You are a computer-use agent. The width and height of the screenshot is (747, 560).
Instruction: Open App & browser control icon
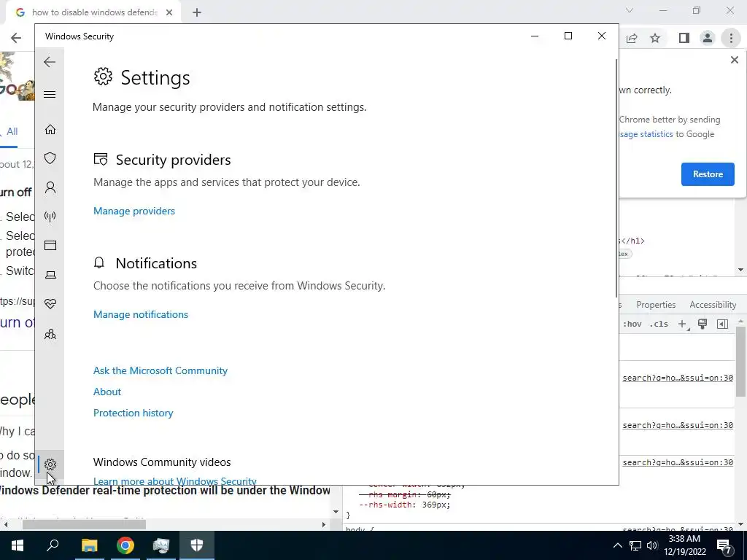click(x=50, y=245)
